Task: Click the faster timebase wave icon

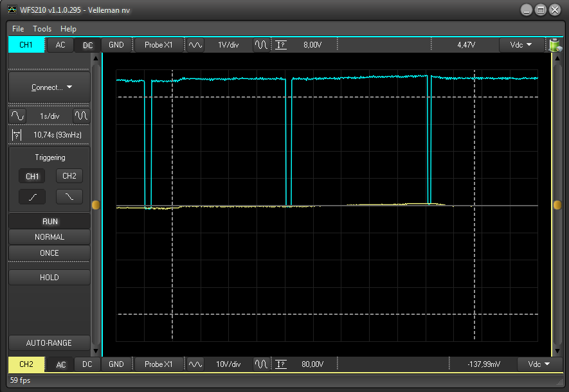Action: pyautogui.click(x=81, y=116)
